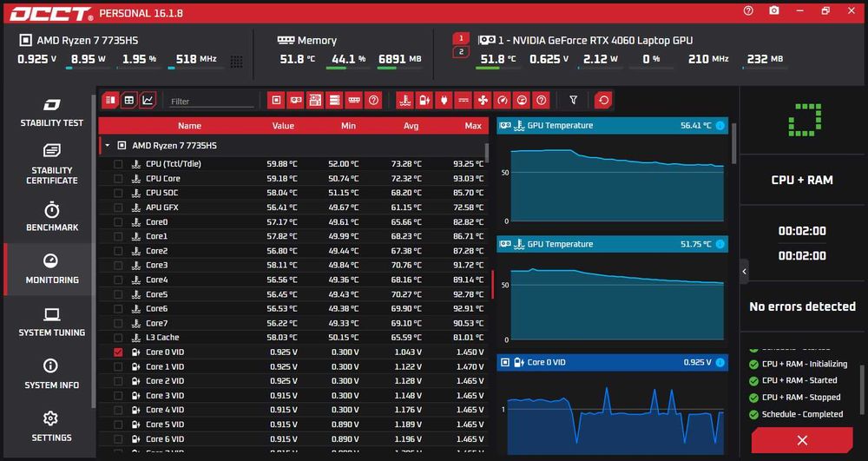Sort by the Value column header

coord(283,126)
